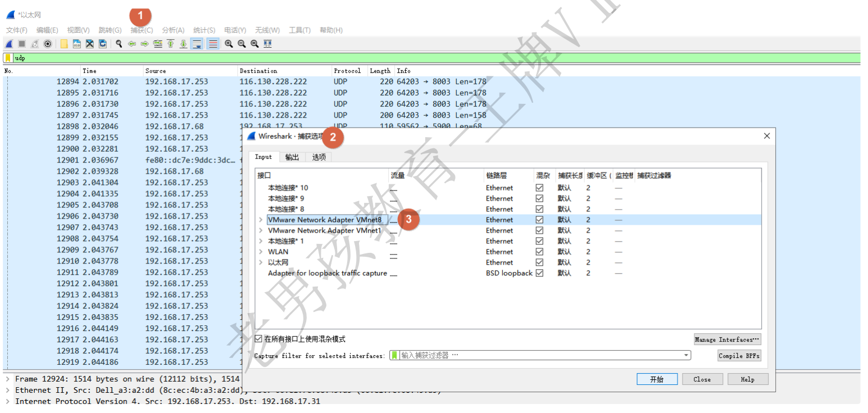Open the 统计(S) menu
Screen dimensions: 868x413
pos(204,30)
